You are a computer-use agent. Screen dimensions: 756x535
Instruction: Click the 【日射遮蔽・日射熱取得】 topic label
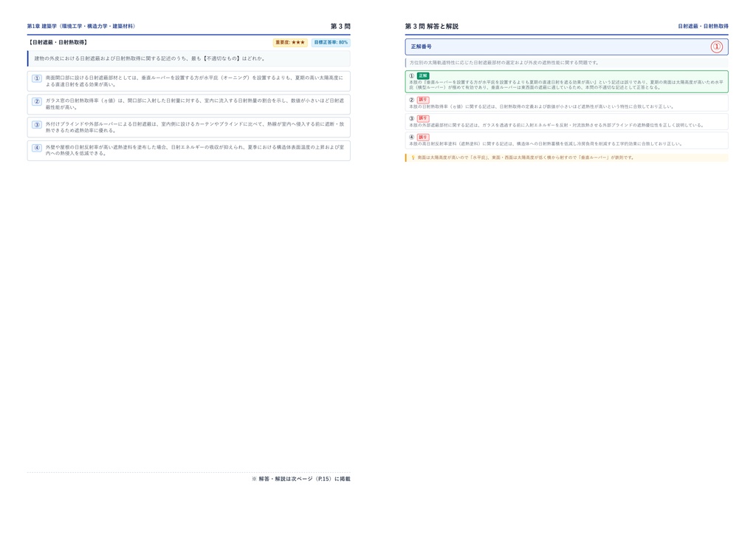click(58, 42)
